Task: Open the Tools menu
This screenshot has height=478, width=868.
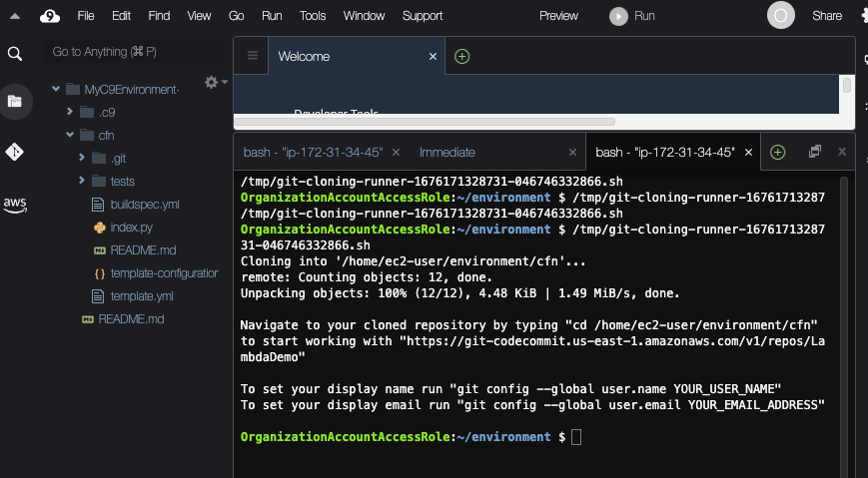Action: coord(313,16)
